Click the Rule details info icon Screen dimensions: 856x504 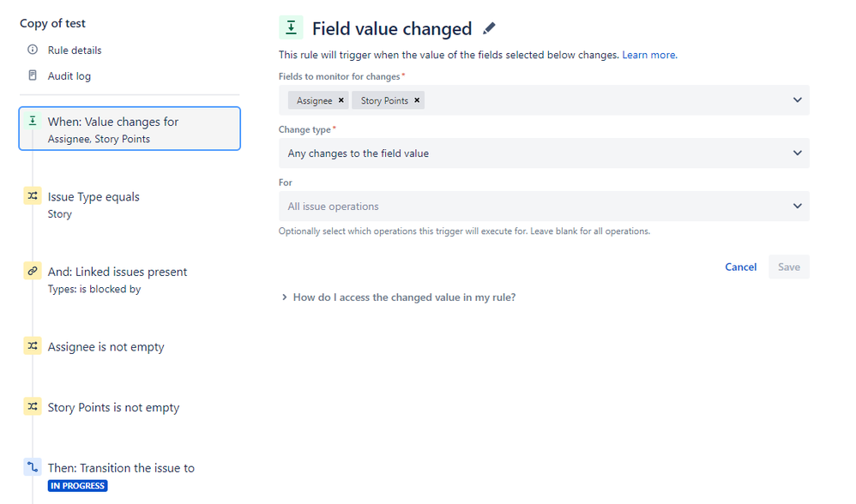pyautogui.click(x=33, y=51)
